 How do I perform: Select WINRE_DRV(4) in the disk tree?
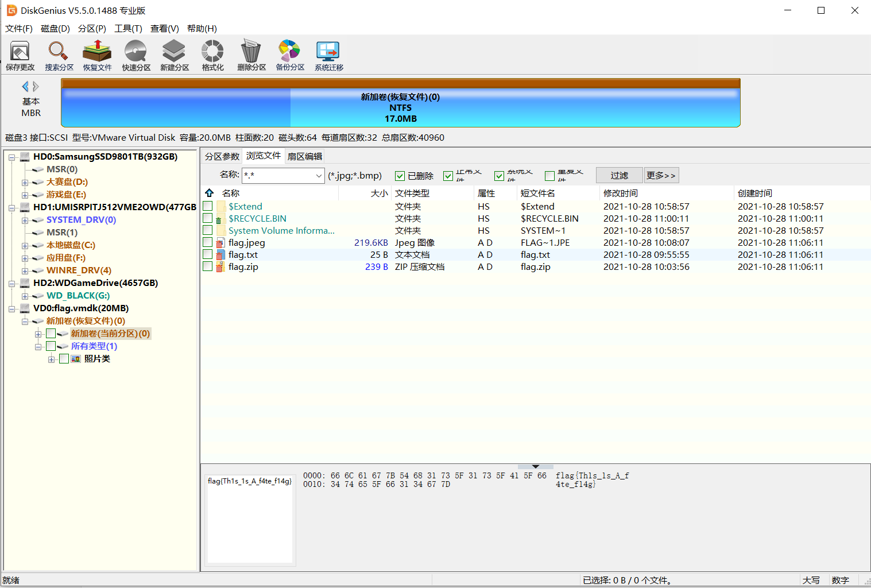(79, 270)
